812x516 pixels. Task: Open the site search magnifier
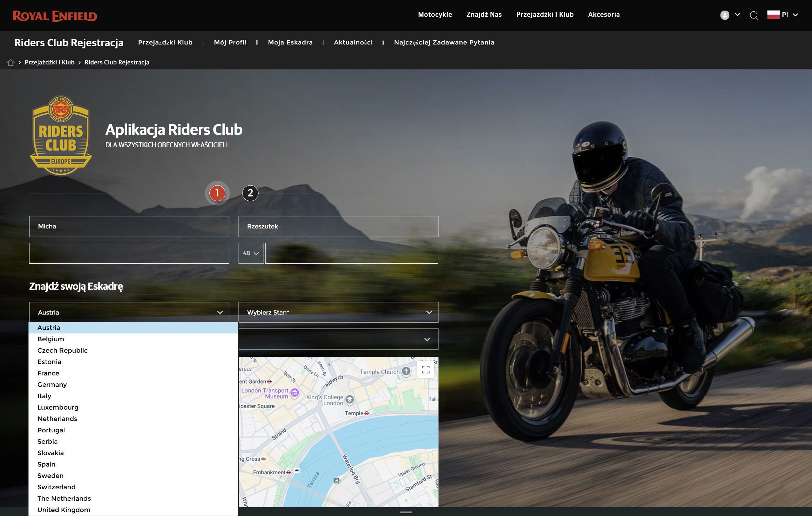coord(754,15)
